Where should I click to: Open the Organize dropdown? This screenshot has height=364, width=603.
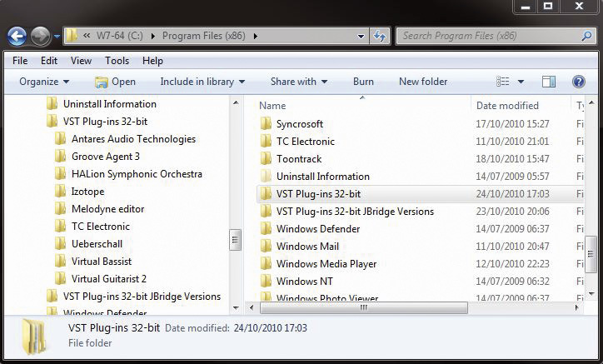click(x=44, y=82)
